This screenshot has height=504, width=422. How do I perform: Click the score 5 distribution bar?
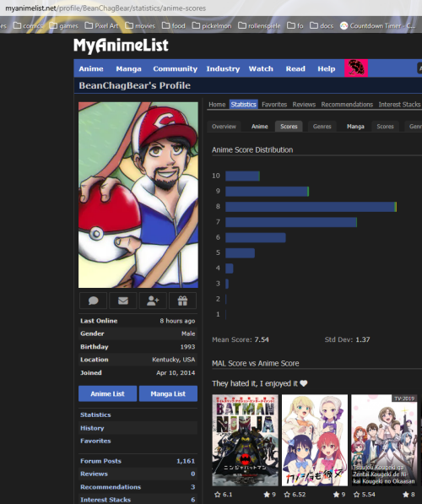[x=240, y=253]
